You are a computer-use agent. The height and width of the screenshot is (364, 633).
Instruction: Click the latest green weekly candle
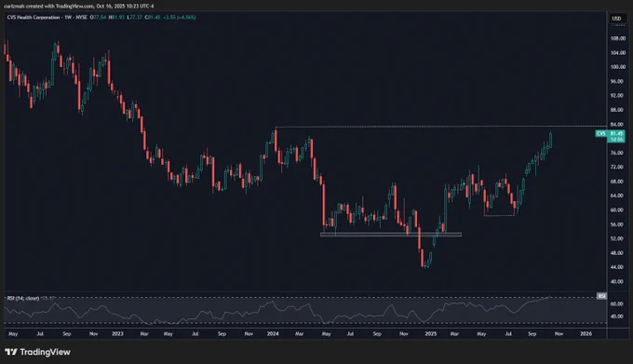point(551,141)
